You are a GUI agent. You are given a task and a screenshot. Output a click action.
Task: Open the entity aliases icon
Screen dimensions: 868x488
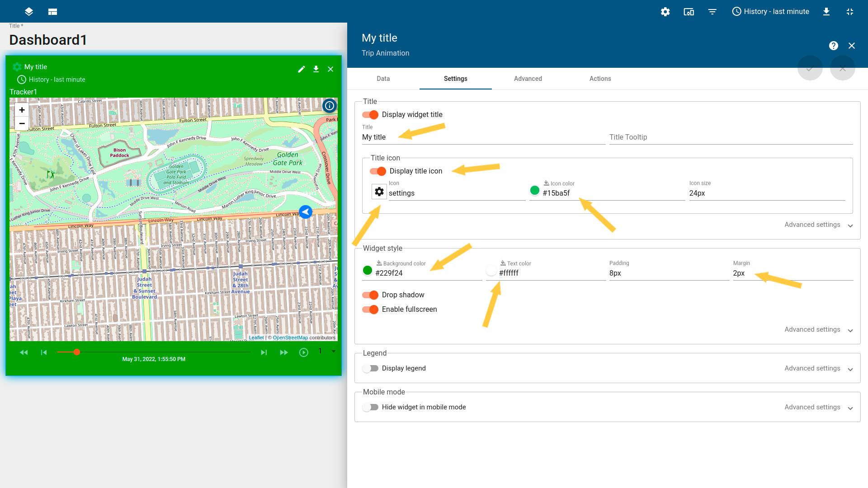(x=689, y=12)
